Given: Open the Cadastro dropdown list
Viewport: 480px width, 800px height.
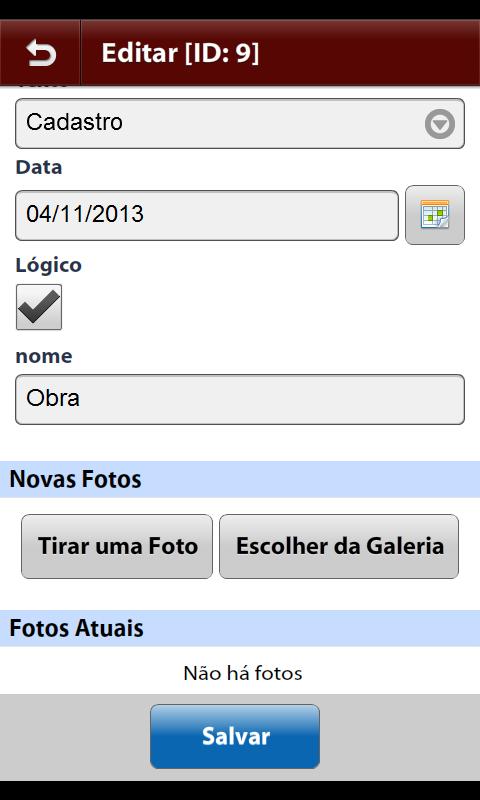Looking at the screenshot, I should (x=240, y=123).
